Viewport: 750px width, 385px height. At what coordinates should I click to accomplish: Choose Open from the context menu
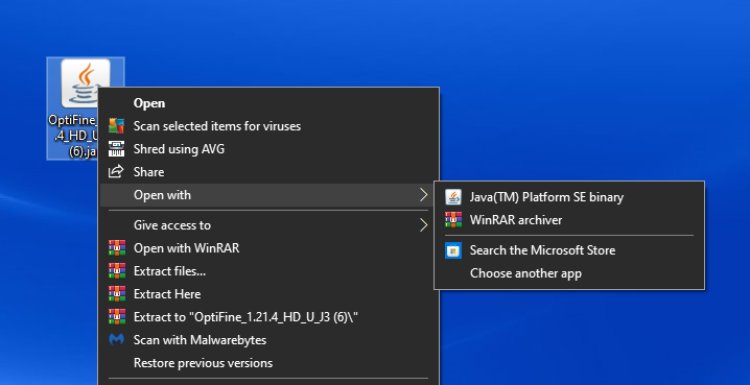[x=269, y=103]
